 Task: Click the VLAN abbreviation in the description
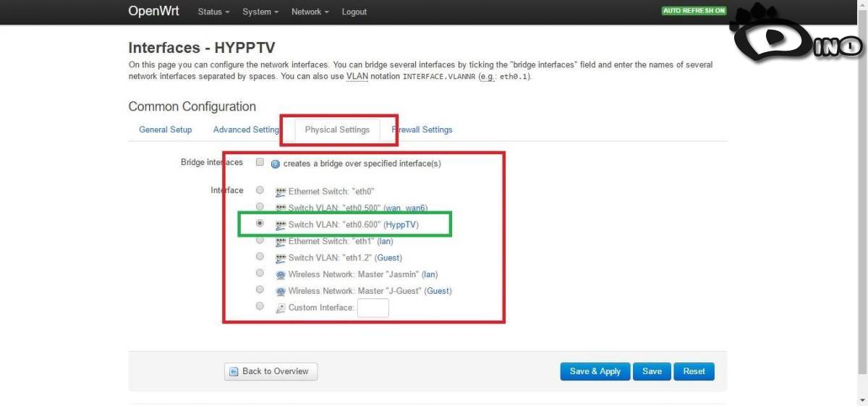click(x=357, y=76)
